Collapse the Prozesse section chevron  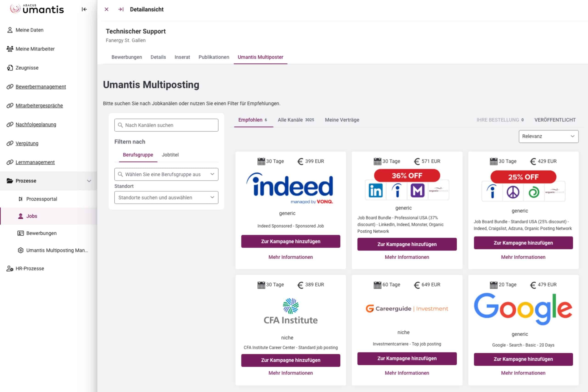click(89, 180)
